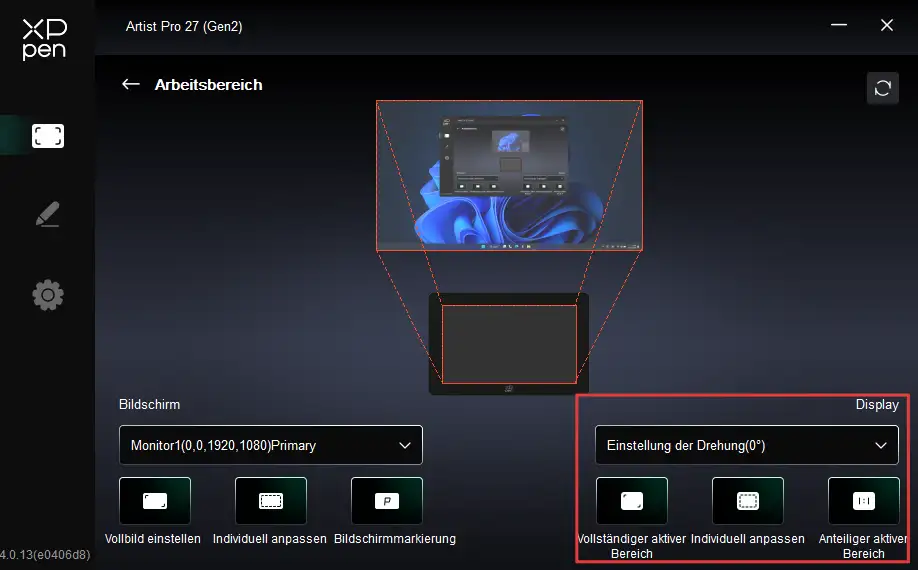The height and width of the screenshot is (570, 918).
Task: Choose the Bildschirmmarkierung option
Action: point(386,501)
